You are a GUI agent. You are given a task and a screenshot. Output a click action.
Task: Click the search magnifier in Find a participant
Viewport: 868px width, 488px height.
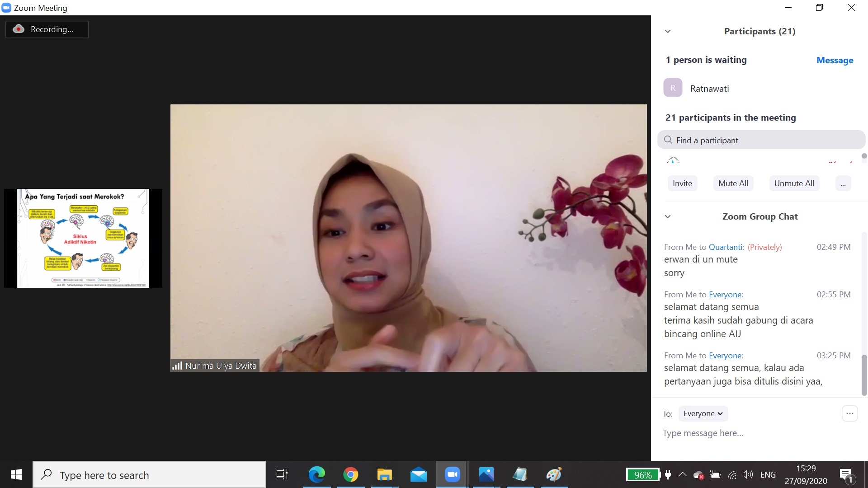click(668, 140)
